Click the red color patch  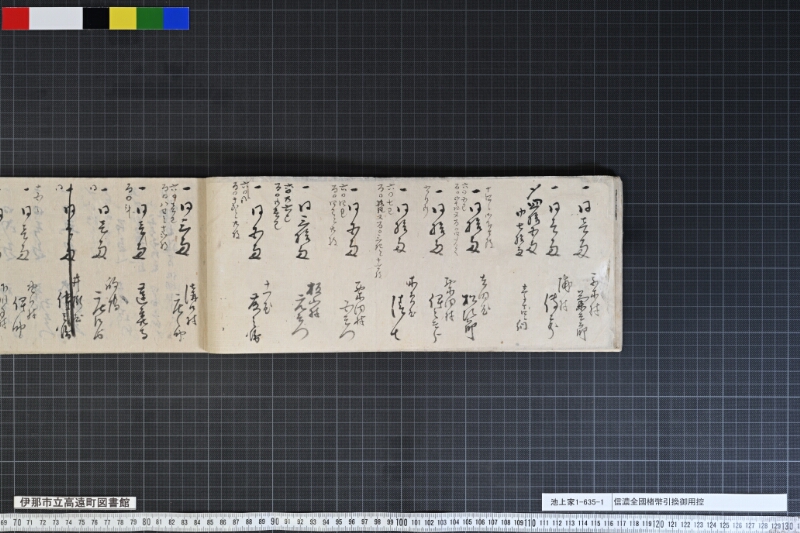pos(15,18)
